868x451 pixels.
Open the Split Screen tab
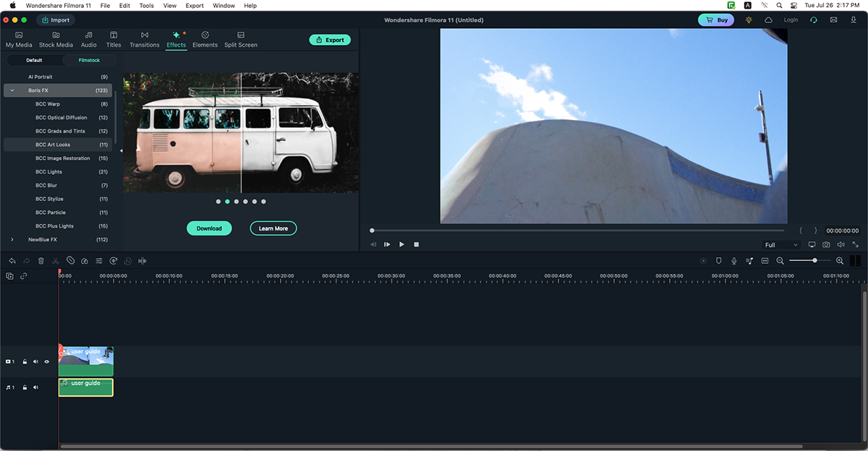point(241,39)
